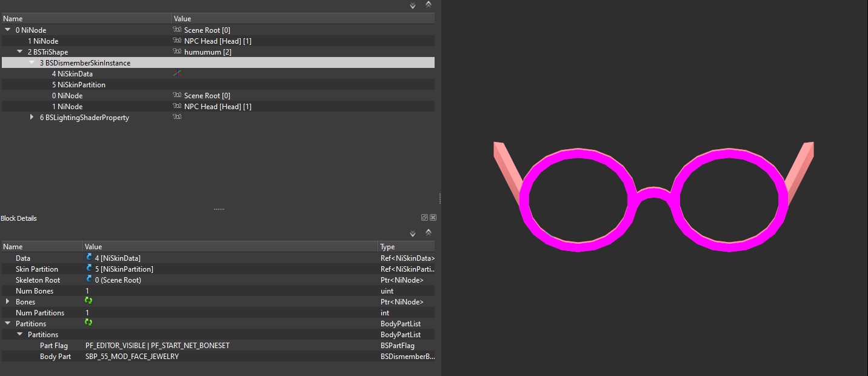This screenshot has height=376, width=868.
Task: Click the dotted splitter handle above Block Details
Action: pos(219,209)
